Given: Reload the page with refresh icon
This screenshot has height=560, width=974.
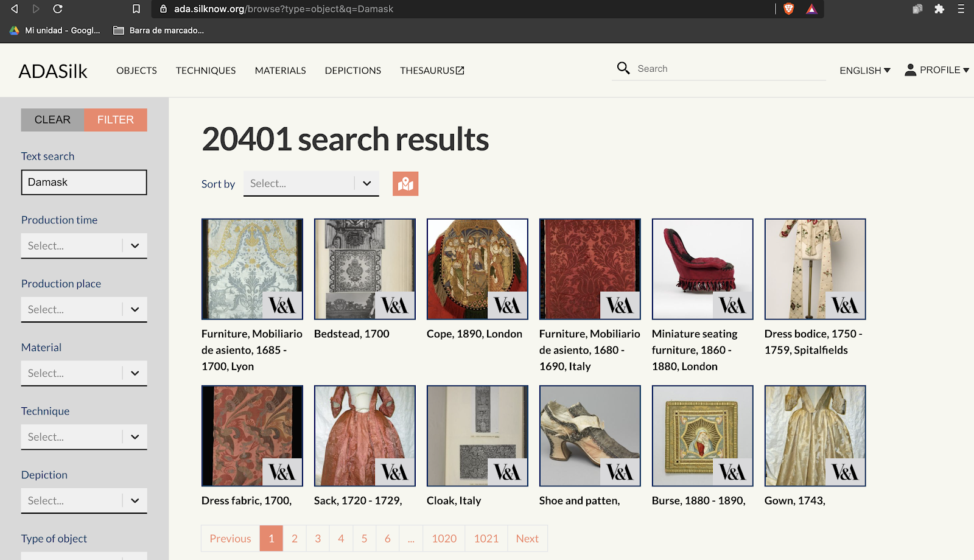Looking at the screenshot, I should pyautogui.click(x=58, y=9).
